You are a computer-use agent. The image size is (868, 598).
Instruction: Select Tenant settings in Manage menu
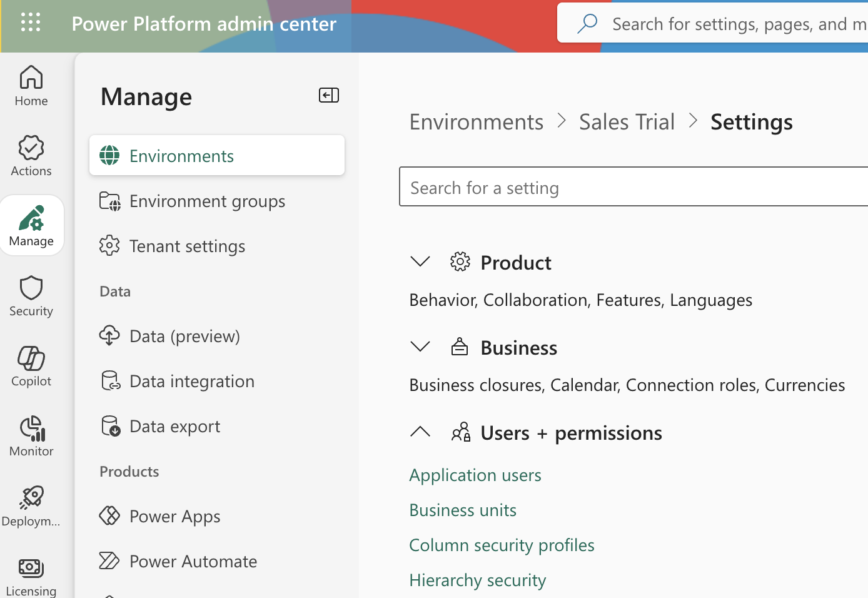point(187,246)
